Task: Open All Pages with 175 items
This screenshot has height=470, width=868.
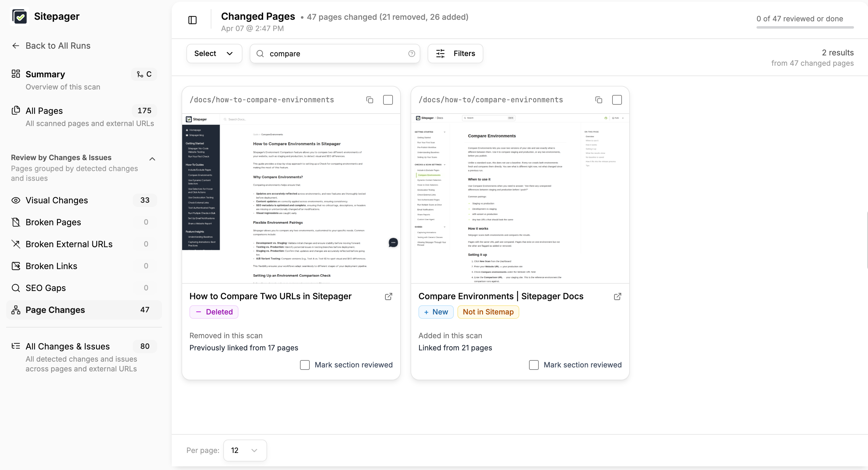Action: coord(44,110)
